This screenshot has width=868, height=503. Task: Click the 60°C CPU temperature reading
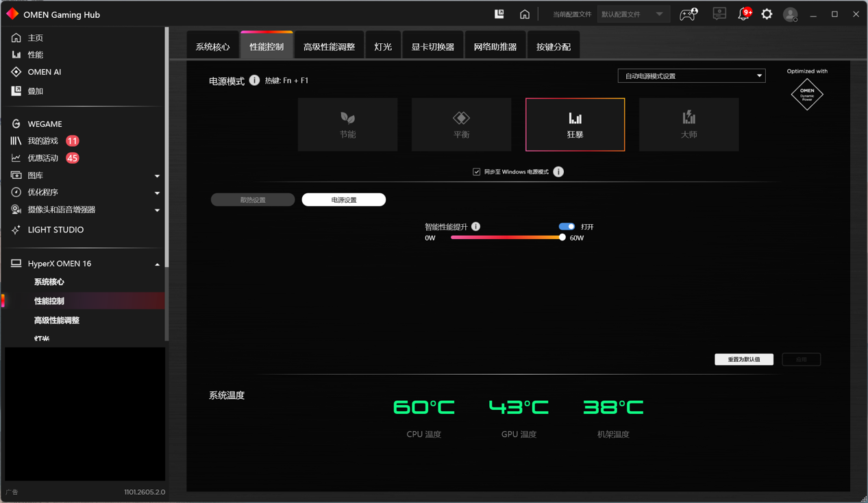pos(424,407)
